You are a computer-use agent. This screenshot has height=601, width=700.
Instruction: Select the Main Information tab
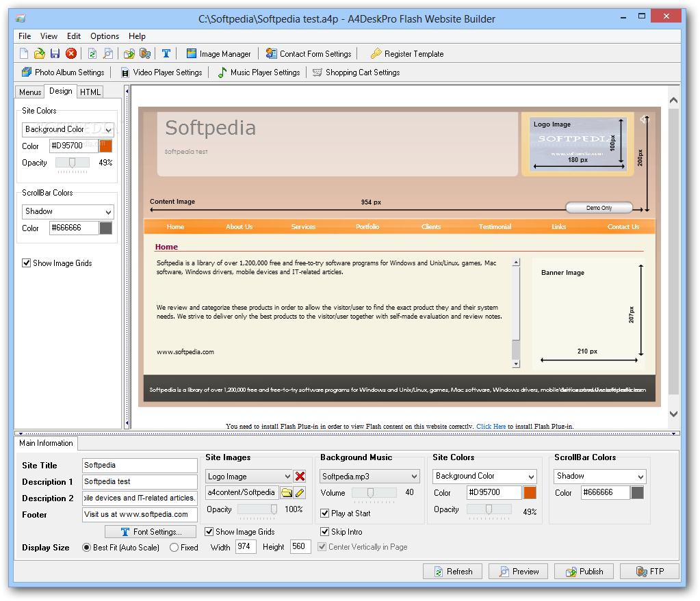click(x=46, y=443)
